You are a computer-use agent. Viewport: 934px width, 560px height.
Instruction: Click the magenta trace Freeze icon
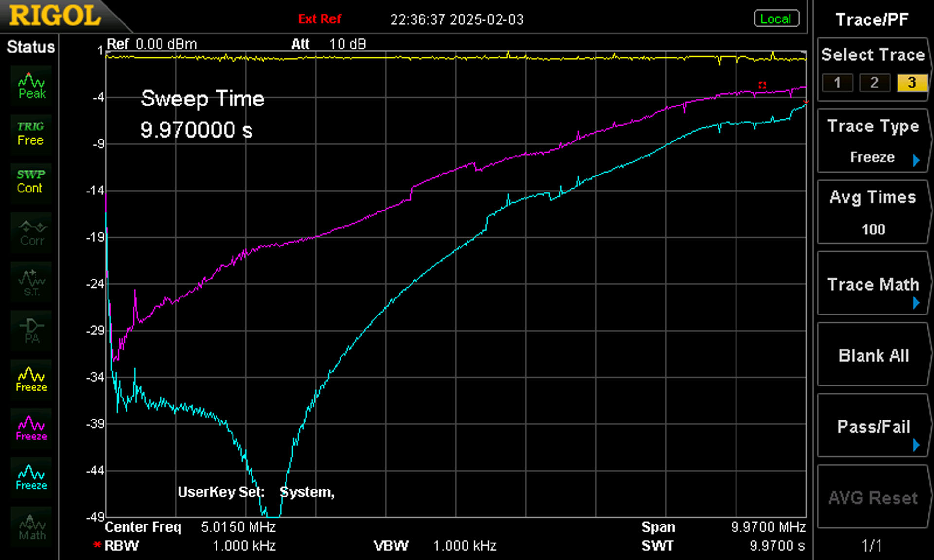tap(31, 428)
